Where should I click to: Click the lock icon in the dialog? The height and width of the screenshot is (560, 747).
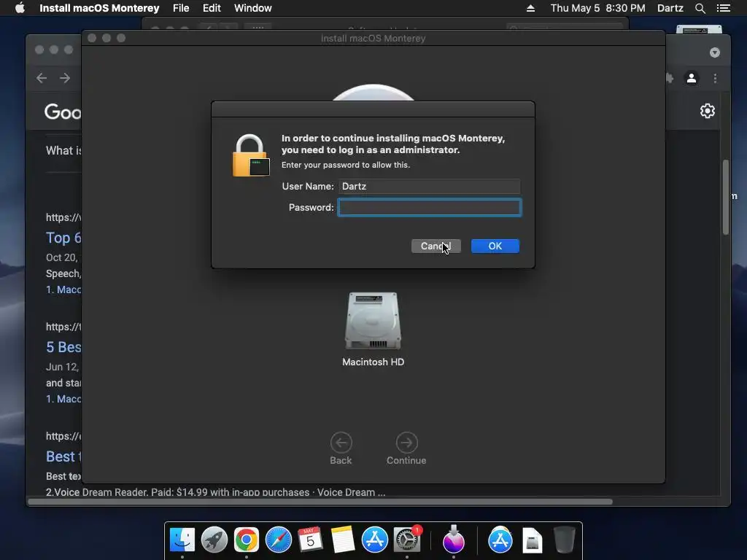click(x=251, y=156)
